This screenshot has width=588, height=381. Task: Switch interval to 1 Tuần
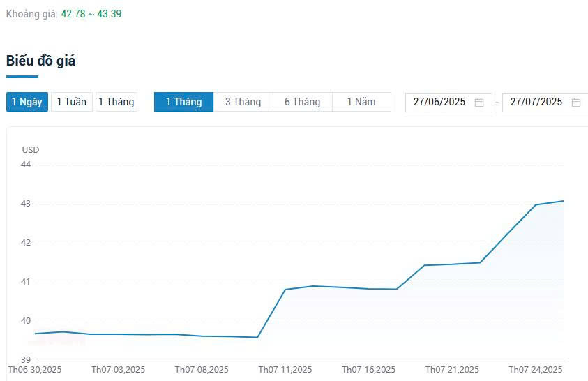[71, 102]
